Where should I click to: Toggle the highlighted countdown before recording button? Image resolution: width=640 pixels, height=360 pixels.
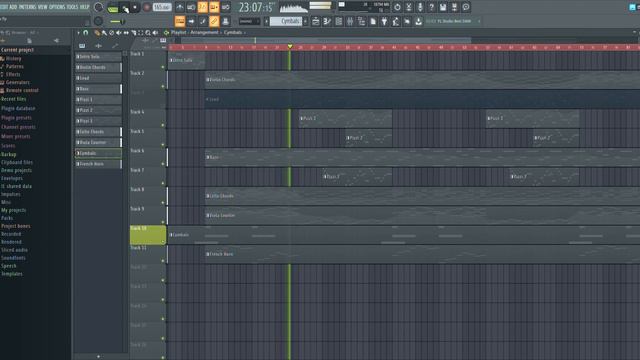[x=202, y=7]
